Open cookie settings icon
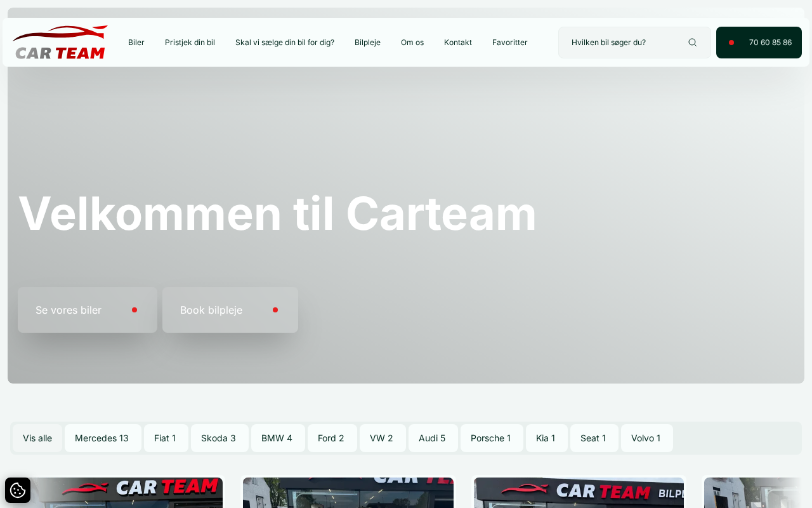Screen dimensions: 812x508 (18, 490)
